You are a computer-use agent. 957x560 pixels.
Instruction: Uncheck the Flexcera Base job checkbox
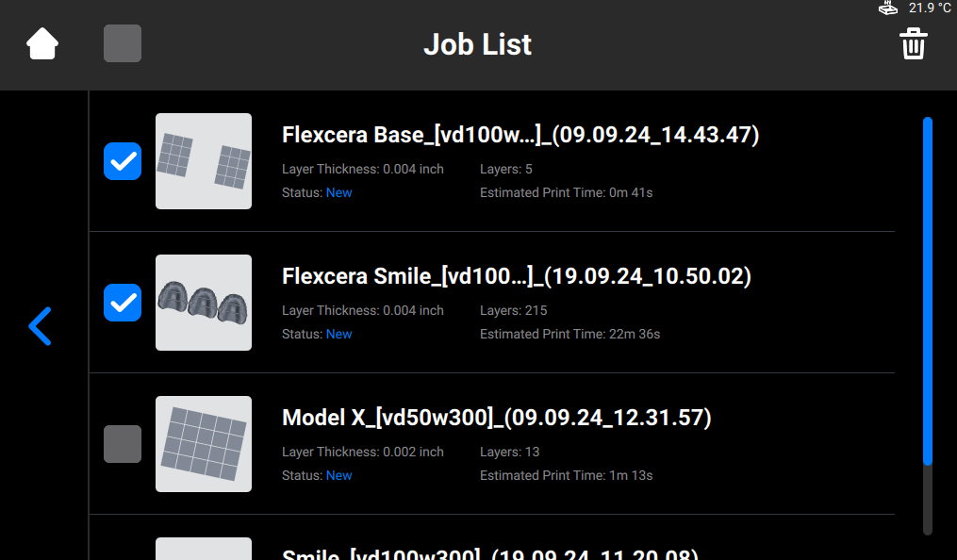coord(123,161)
